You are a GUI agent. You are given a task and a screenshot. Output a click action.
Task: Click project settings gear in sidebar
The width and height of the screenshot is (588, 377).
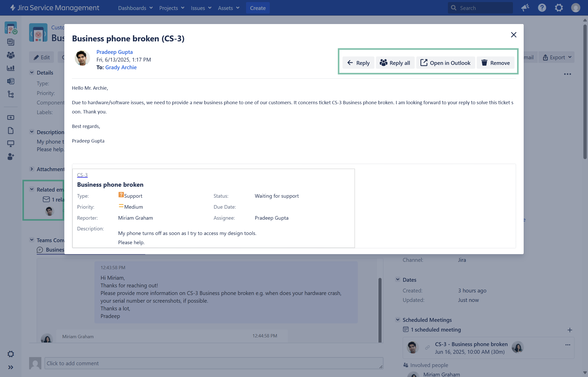click(x=10, y=354)
